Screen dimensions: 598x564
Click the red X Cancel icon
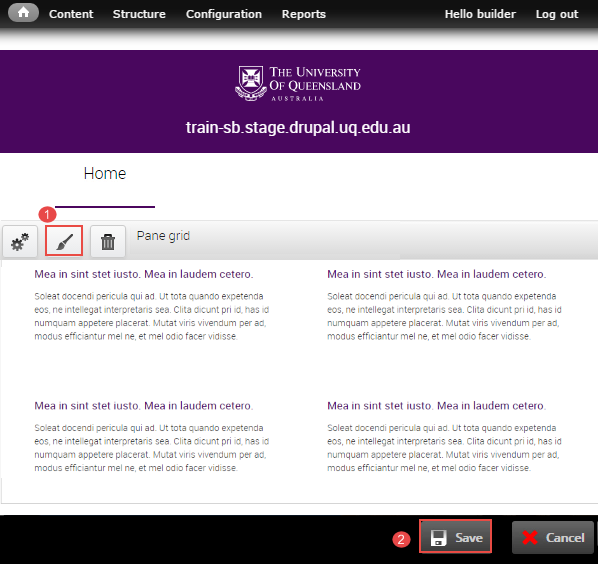tap(530, 537)
